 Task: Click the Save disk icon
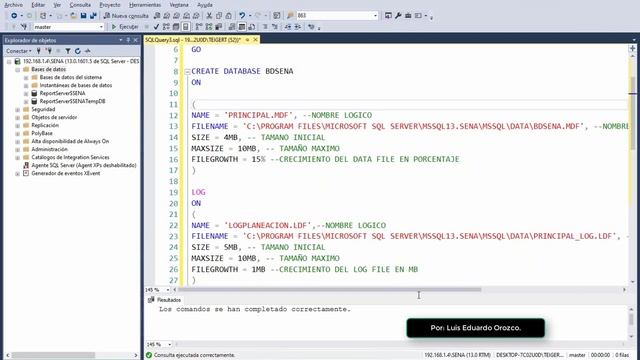(x=83, y=16)
